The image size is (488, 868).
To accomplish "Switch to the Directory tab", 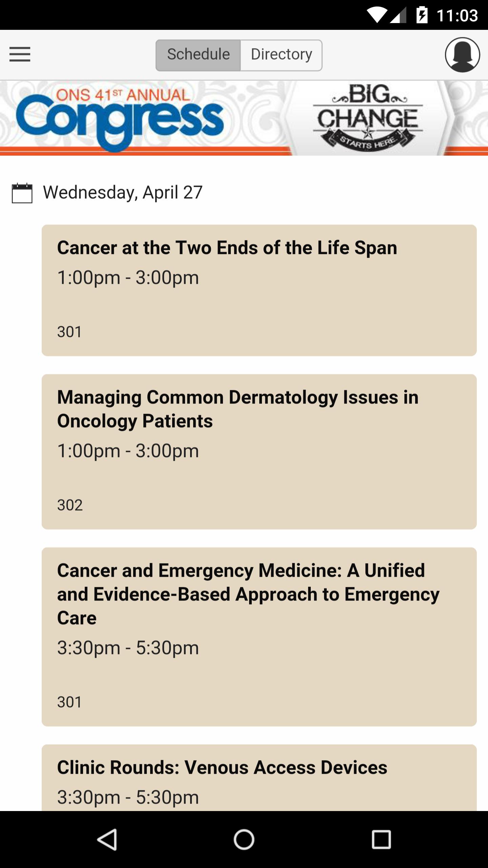I will click(281, 55).
